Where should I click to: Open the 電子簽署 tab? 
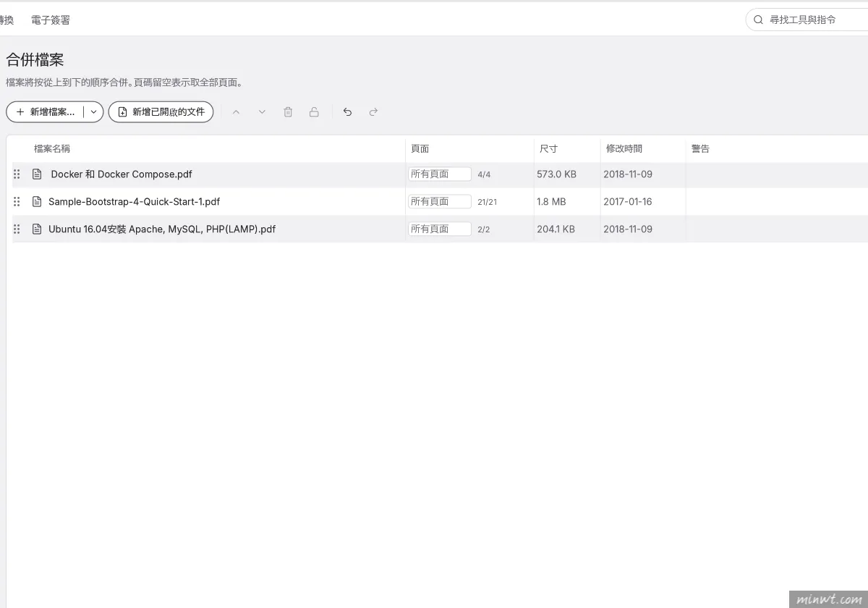click(x=51, y=20)
